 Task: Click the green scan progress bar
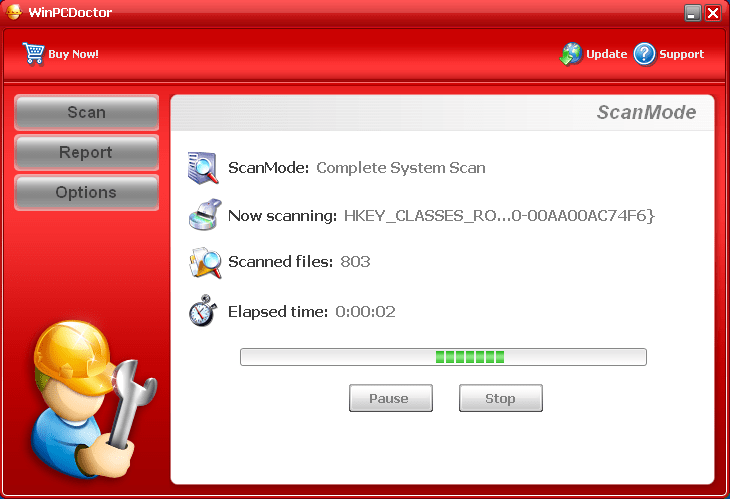443,357
